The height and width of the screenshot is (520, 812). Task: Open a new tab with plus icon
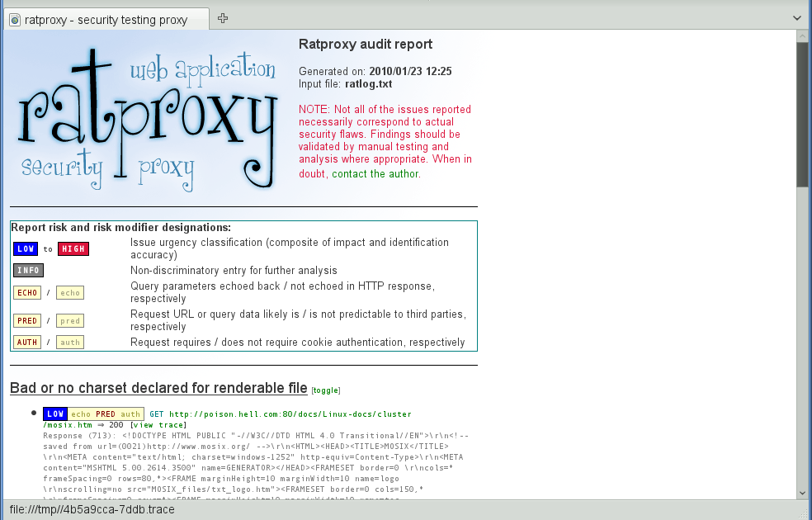click(223, 19)
